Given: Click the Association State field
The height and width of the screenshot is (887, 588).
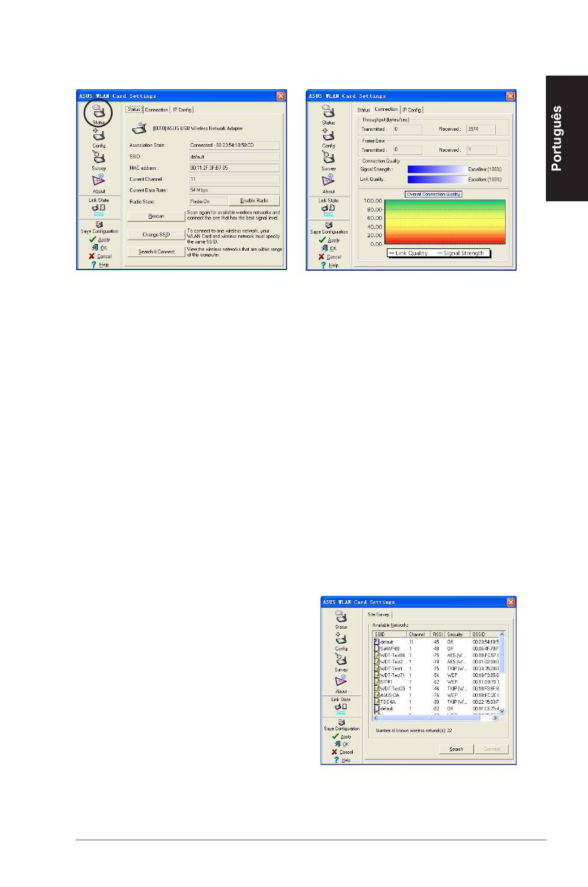Looking at the screenshot, I should pos(234,146).
